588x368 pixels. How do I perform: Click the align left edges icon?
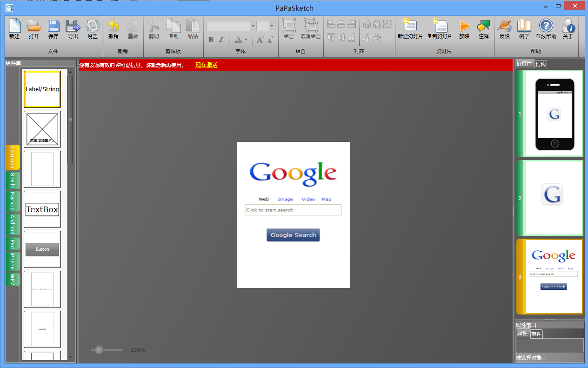coord(331,24)
